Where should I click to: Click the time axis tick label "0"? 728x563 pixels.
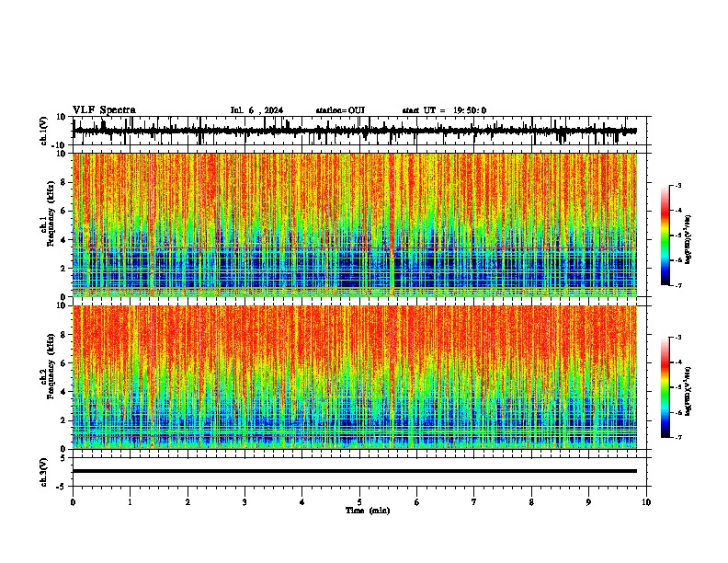[73, 502]
